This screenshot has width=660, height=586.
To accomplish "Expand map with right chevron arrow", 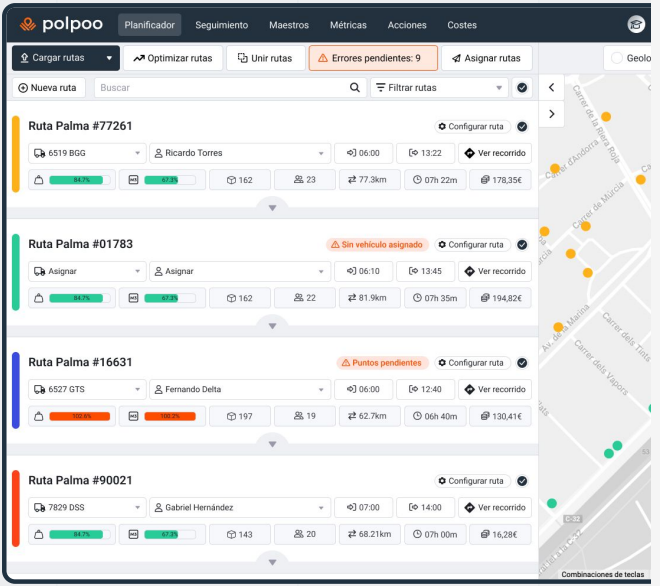I will [x=551, y=114].
